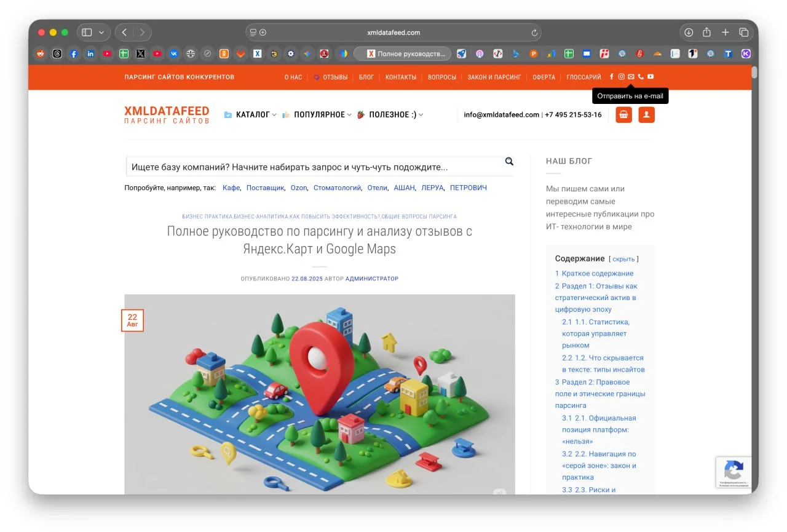The width and height of the screenshot is (787, 532).
Task: Expand the ПОЛЕЗНОЕ :) dropdown menu
Action: tap(392, 115)
